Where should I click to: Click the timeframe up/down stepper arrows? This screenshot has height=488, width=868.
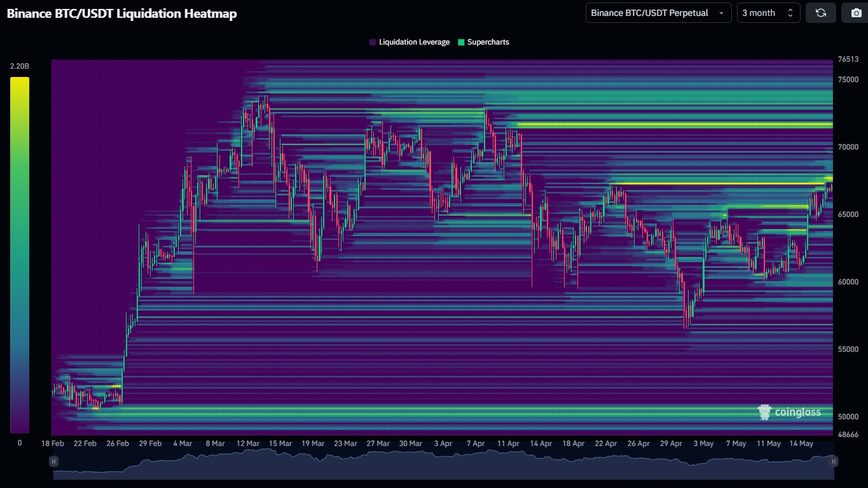[790, 13]
